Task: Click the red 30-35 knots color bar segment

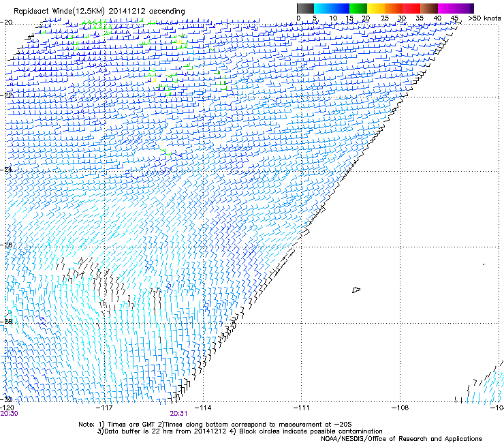Action: click(x=411, y=8)
